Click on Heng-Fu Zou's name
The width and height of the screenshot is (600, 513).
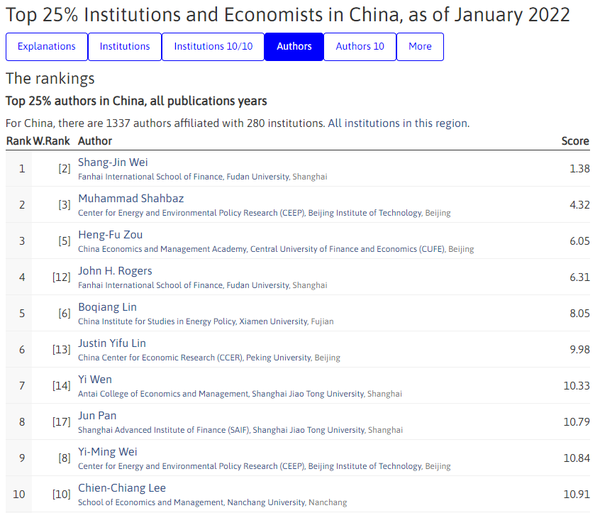click(x=110, y=234)
